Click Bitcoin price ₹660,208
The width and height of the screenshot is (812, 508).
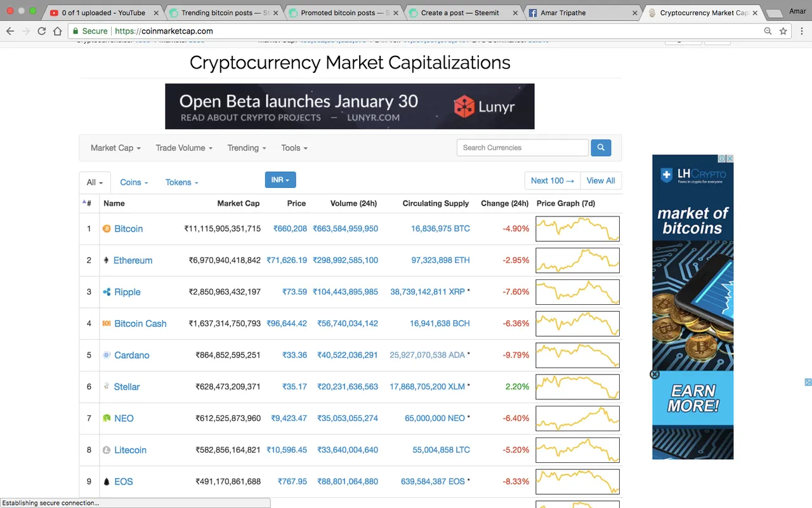coord(290,229)
